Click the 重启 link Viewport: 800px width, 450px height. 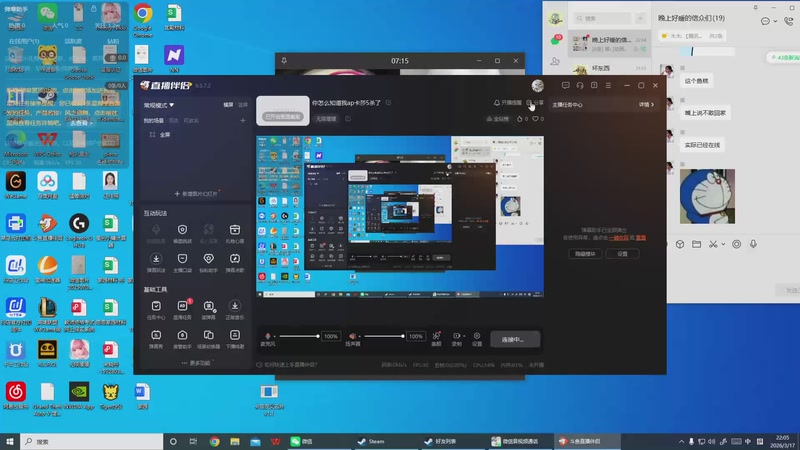(641, 238)
